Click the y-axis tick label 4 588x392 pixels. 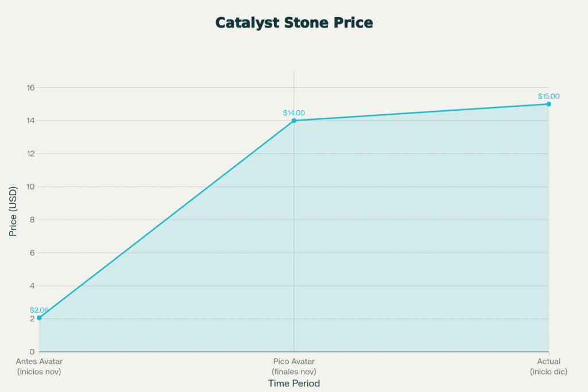32,286
